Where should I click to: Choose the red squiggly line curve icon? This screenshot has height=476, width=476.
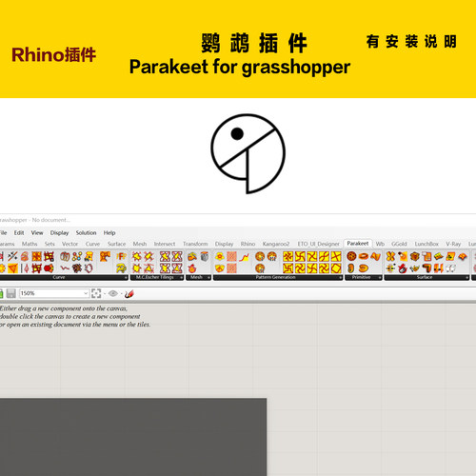65,268
